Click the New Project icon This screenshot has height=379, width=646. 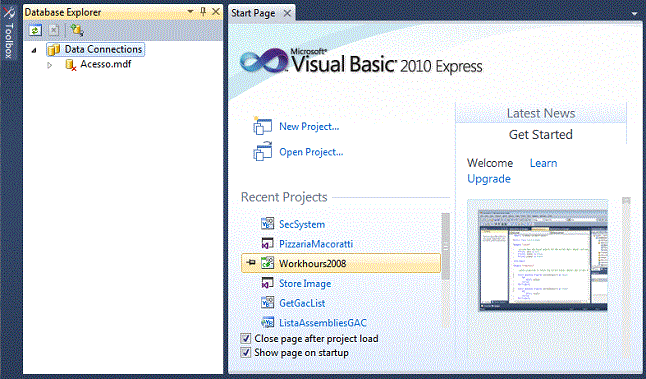point(262,126)
